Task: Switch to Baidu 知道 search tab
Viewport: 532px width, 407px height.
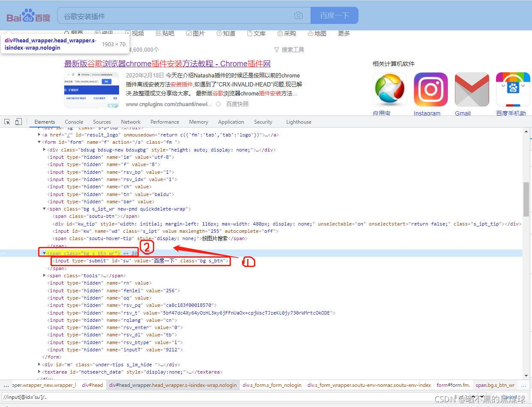Action: [x=226, y=33]
